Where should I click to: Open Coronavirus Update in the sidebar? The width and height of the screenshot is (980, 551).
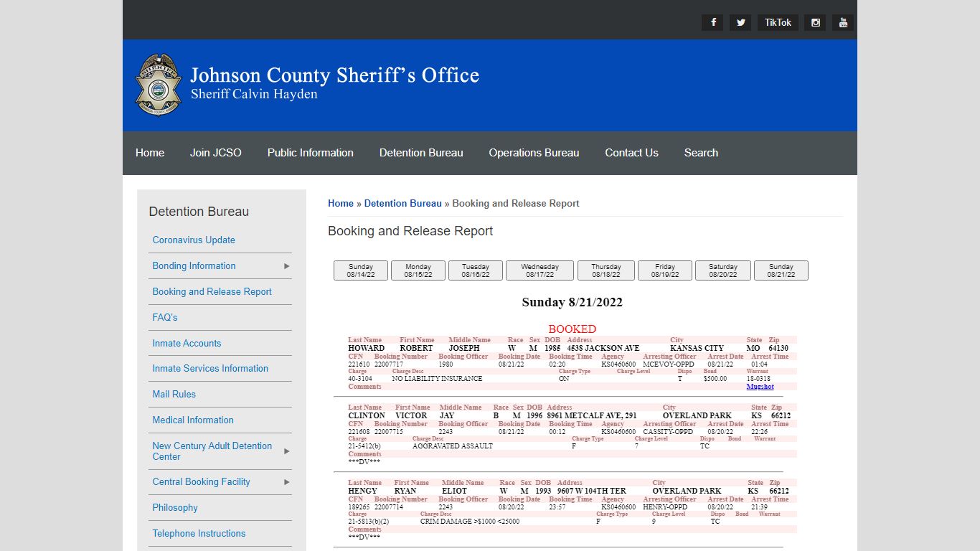[x=194, y=240]
